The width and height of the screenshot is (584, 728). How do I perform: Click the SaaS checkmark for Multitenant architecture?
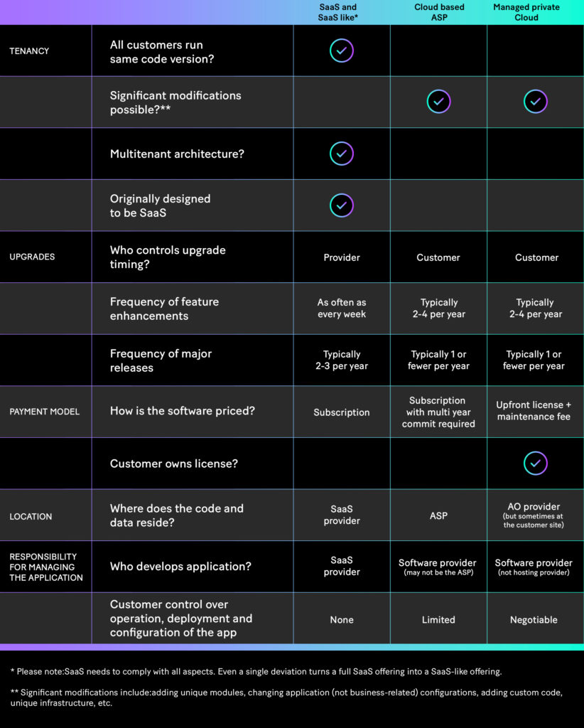point(342,154)
